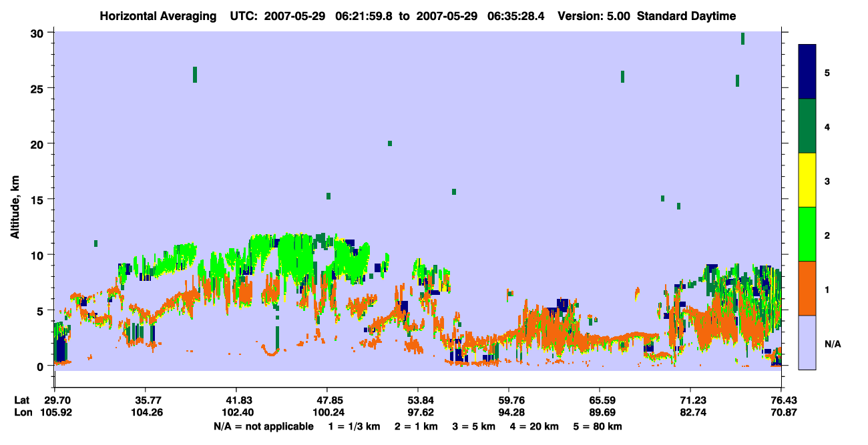868x445 pixels.
Task: Click the altitude tick label '20'
Action: 39,143
